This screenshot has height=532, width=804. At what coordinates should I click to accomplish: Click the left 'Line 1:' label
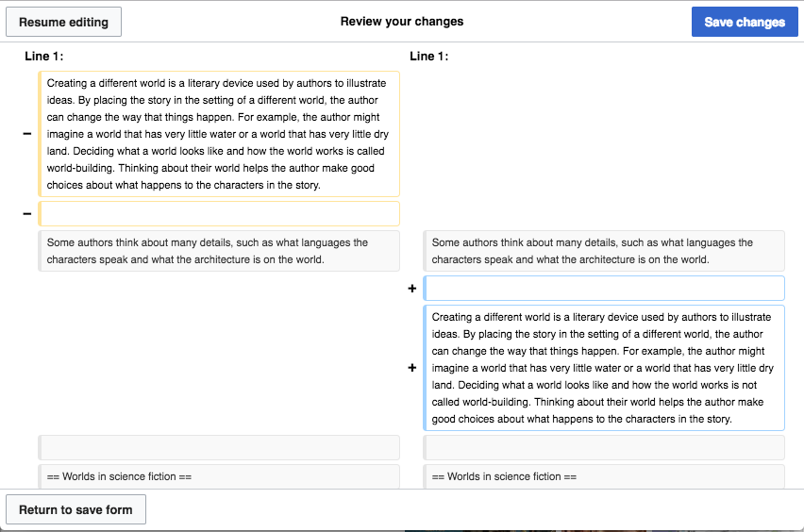coord(44,57)
